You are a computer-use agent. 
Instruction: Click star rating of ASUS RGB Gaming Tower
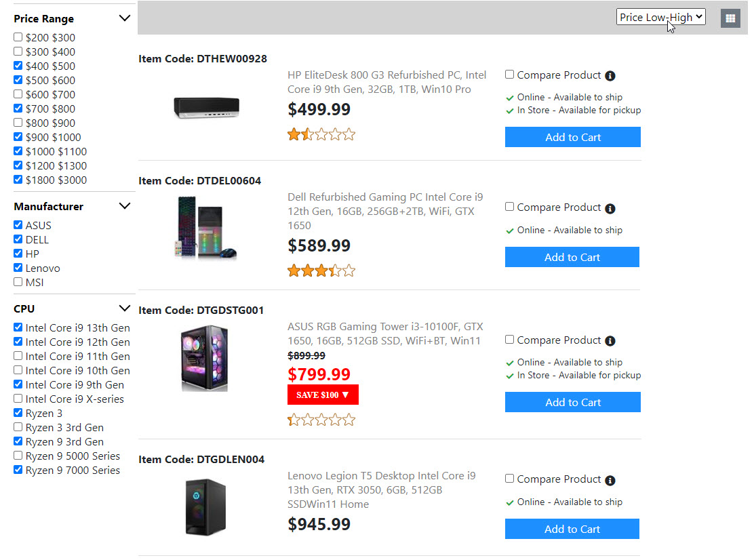click(321, 420)
